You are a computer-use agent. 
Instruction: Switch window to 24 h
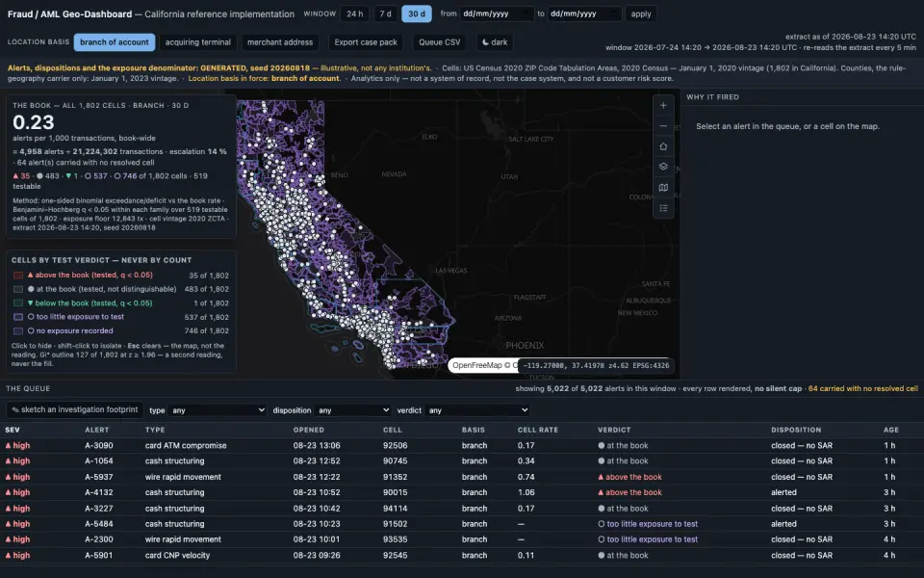(x=355, y=13)
